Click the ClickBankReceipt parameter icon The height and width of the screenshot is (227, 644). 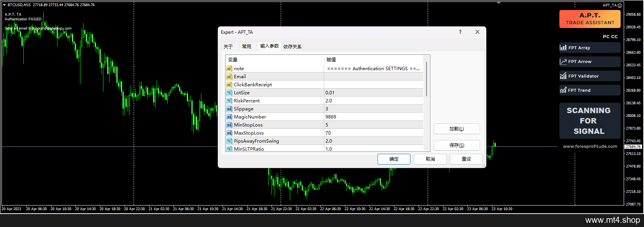pos(229,85)
